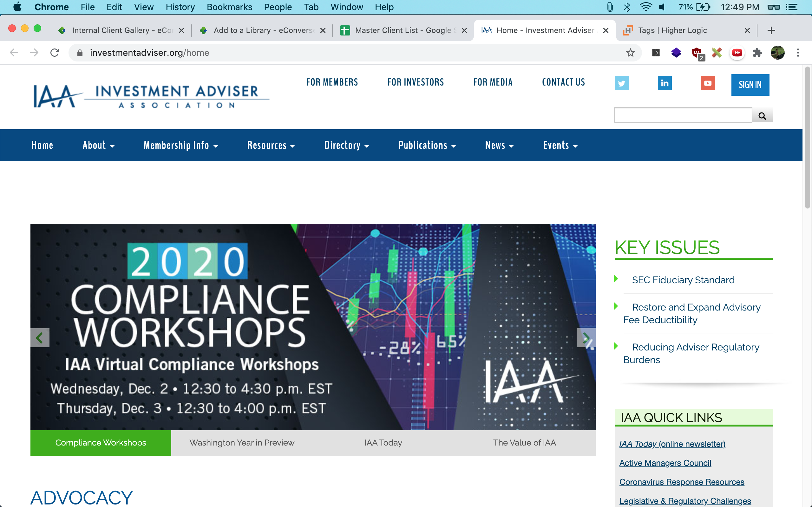
Task: Bookmark this page with star icon
Action: pos(631,53)
